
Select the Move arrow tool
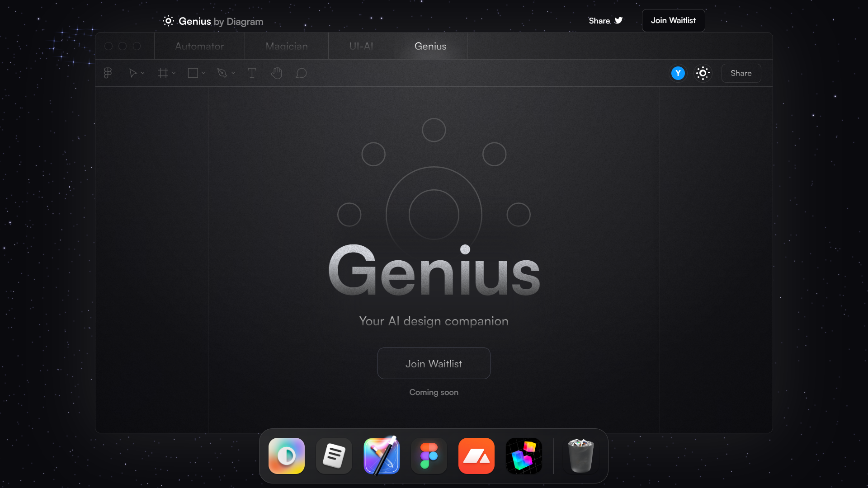(x=133, y=73)
